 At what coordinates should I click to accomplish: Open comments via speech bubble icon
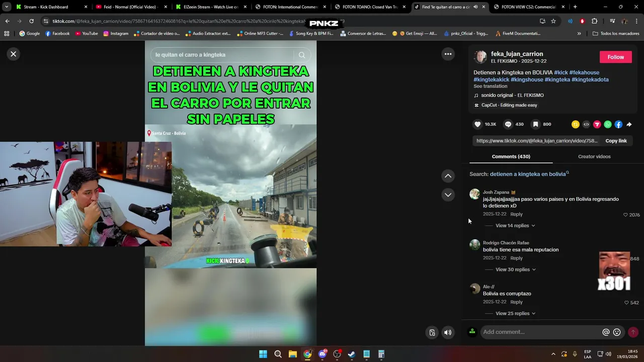[x=508, y=124]
